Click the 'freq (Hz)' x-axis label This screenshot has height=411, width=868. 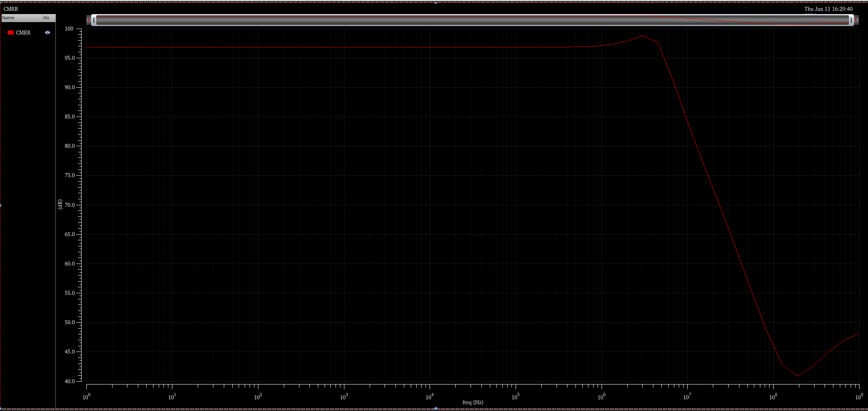(x=473, y=402)
